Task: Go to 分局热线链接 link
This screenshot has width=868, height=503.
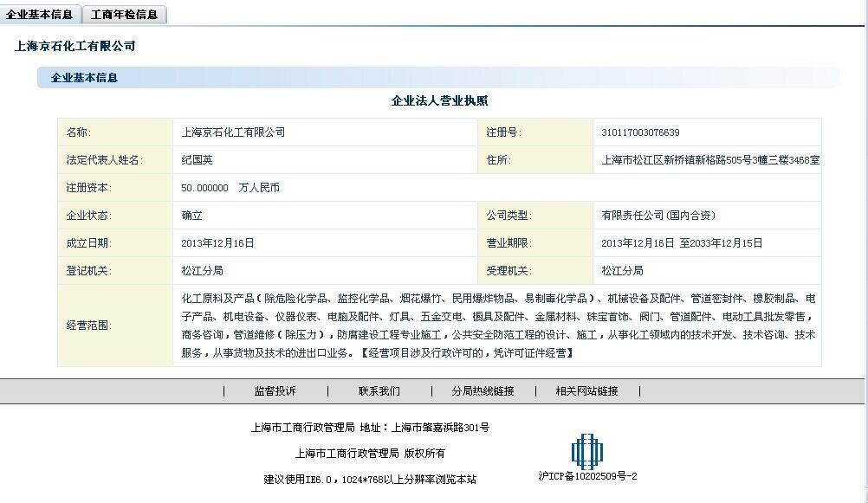Action: click(483, 391)
